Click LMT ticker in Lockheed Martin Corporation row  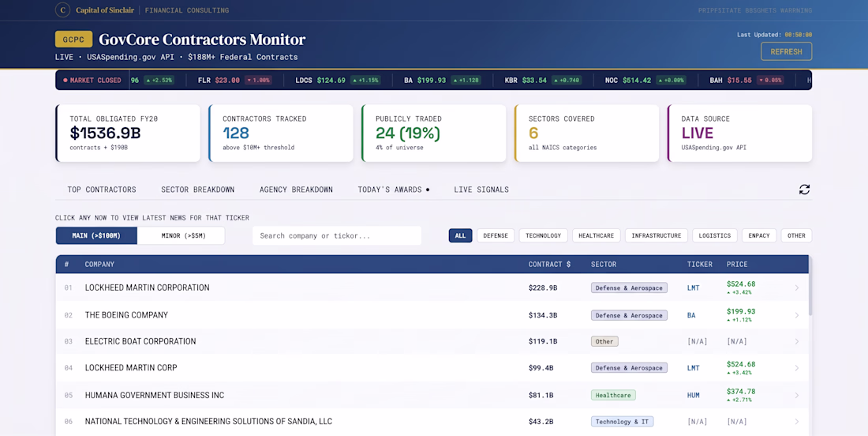[693, 288]
